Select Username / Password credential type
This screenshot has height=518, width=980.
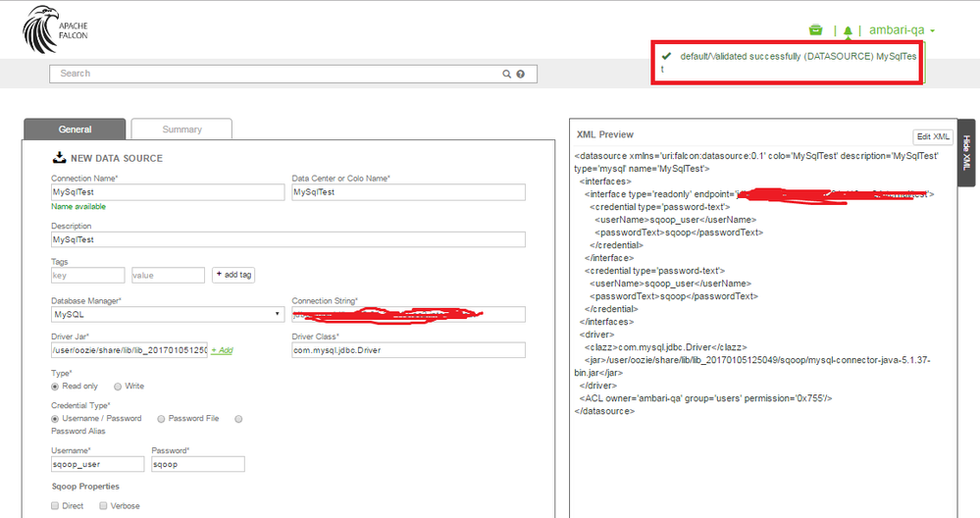[x=55, y=419]
